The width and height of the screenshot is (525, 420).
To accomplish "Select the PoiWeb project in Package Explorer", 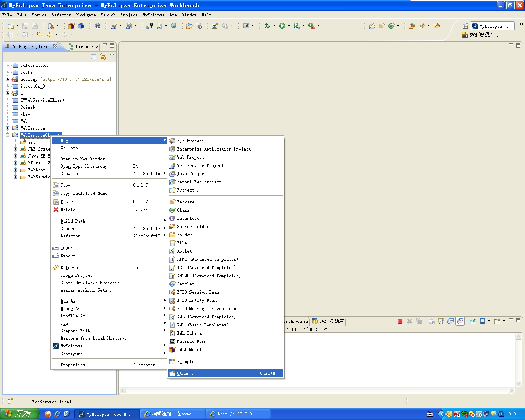I will point(27,107).
